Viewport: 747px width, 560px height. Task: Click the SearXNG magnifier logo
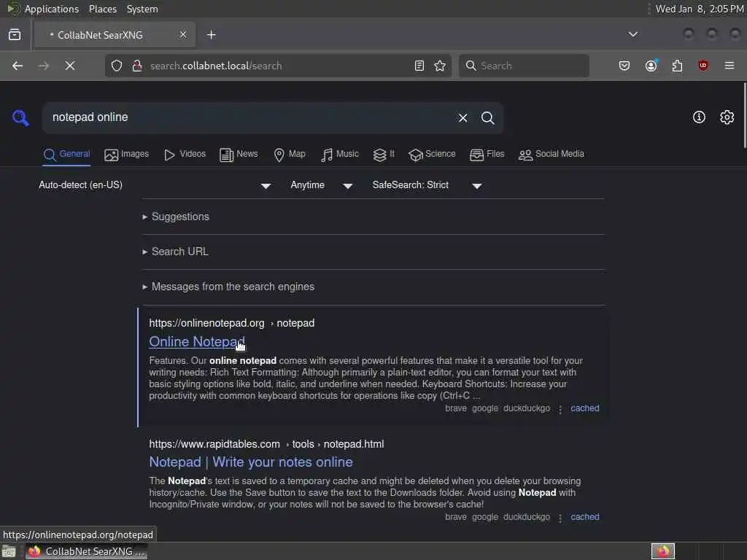(20, 117)
